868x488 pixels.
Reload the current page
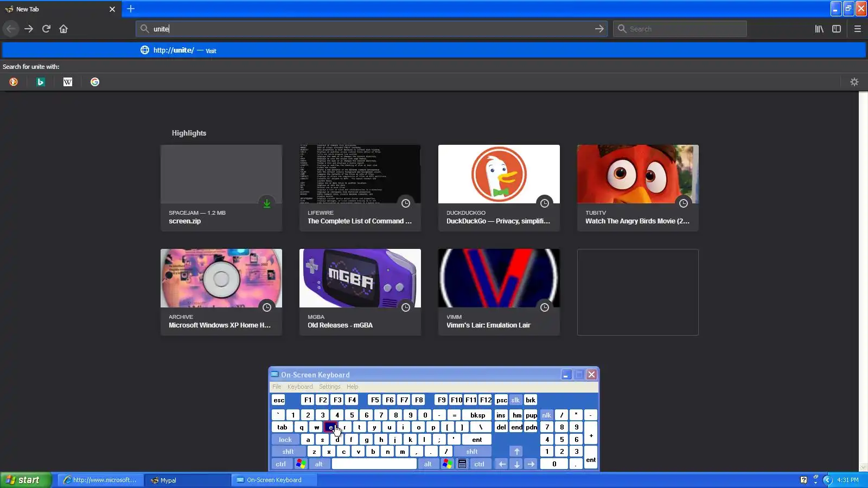point(46,29)
